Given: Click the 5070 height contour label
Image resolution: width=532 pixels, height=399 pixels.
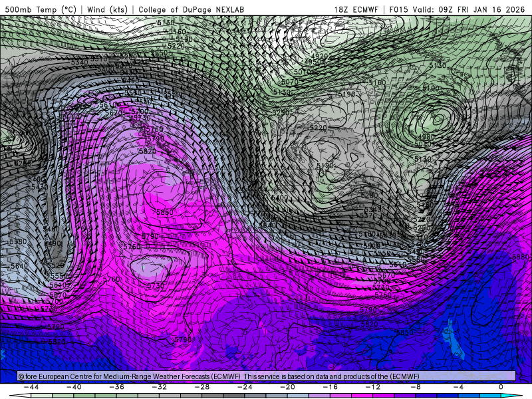Looking at the screenshot, I should click(290, 82).
